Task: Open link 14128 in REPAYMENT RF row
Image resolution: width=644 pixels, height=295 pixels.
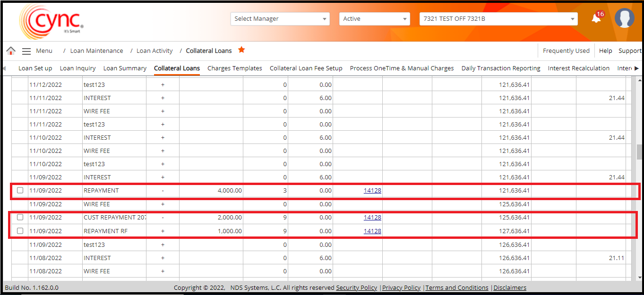Action: (x=372, y=231)
